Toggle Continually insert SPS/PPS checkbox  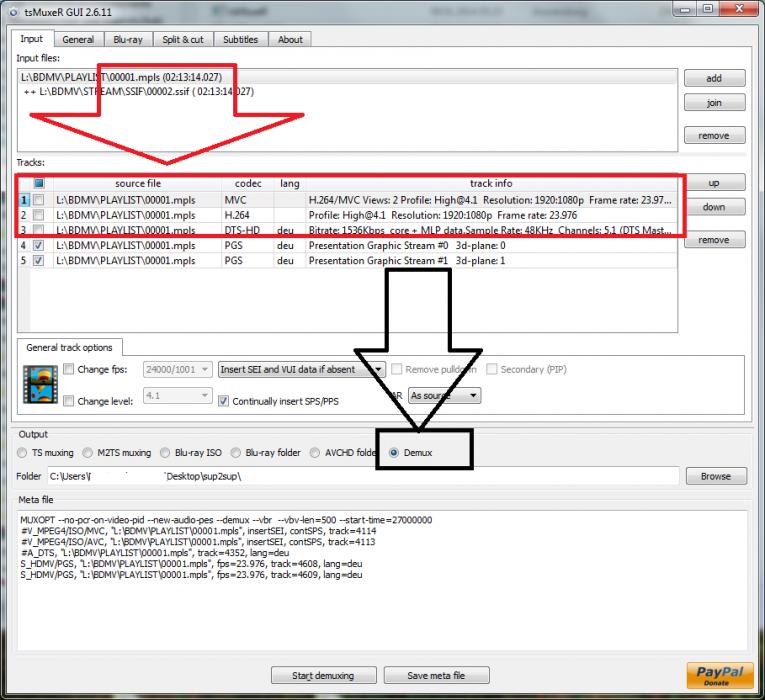(x=223, y=401)
